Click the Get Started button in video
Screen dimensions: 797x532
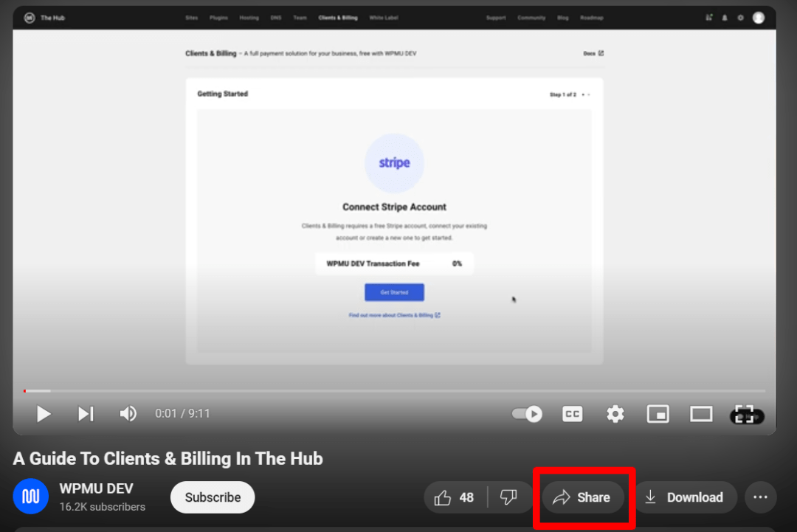pyautogui.click(x=394, y=292)
